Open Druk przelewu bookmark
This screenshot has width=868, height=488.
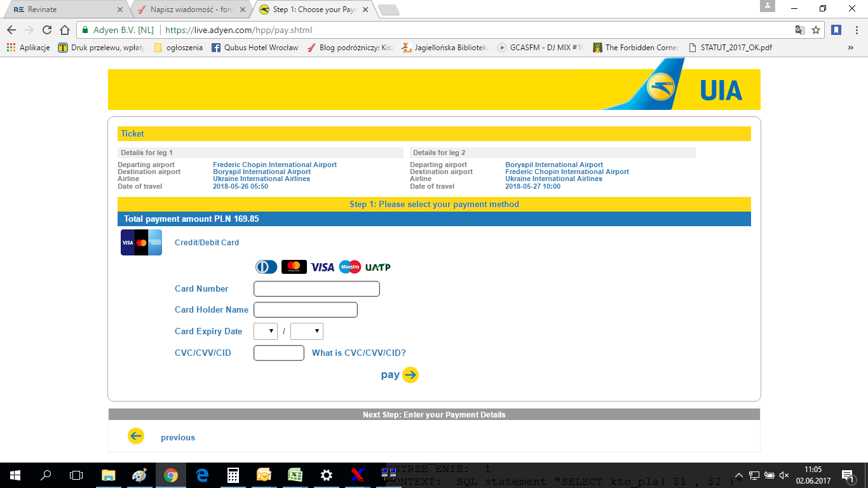point(102,47)
